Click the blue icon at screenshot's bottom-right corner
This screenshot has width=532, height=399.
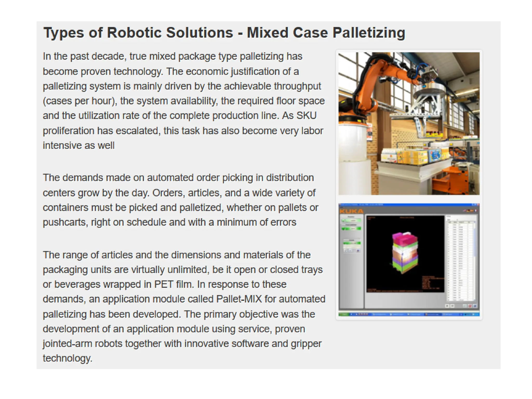[475, 306]
